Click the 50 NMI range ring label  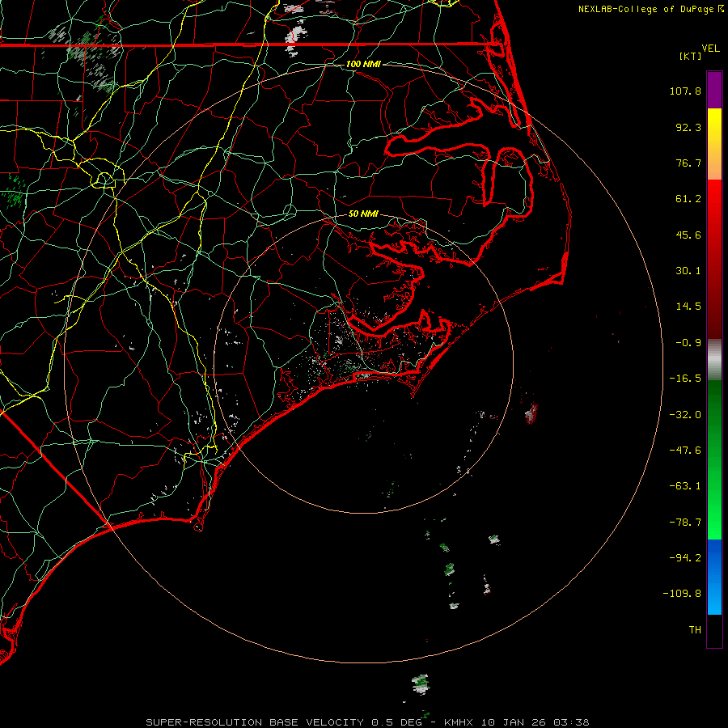362,214
